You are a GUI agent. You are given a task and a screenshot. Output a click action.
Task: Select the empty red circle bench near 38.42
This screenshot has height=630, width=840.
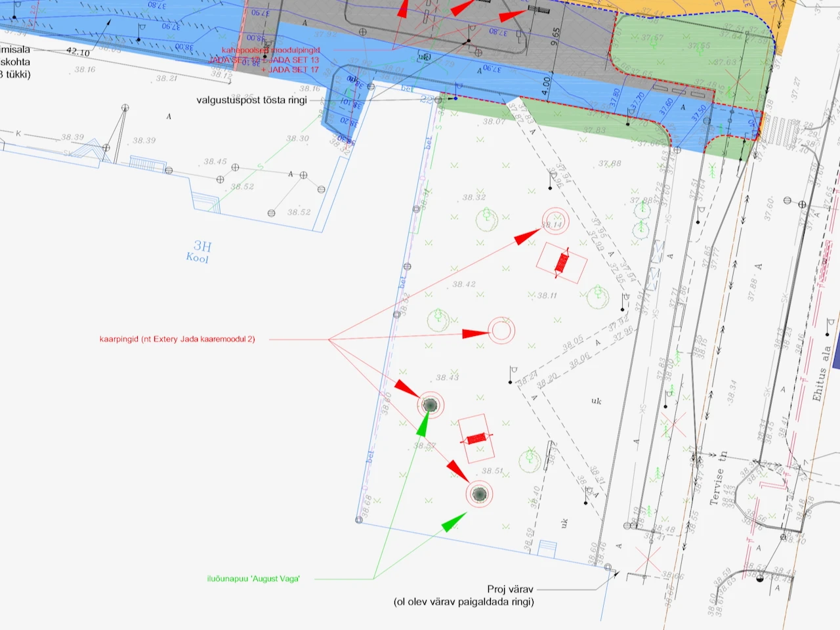(501, 331)
